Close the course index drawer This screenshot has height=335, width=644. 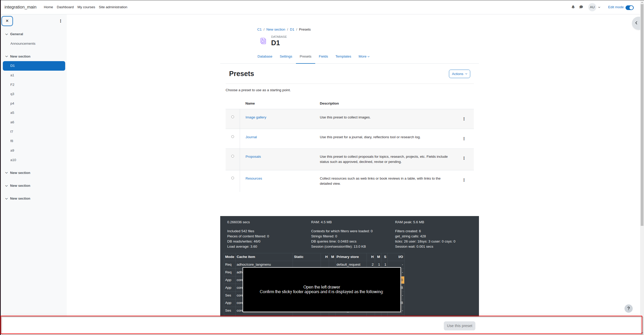pyautogui.click(x=7, y=21)
